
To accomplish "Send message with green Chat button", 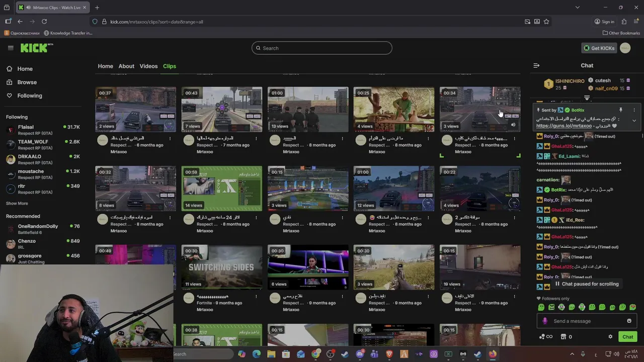I will (x=627, y=337).
